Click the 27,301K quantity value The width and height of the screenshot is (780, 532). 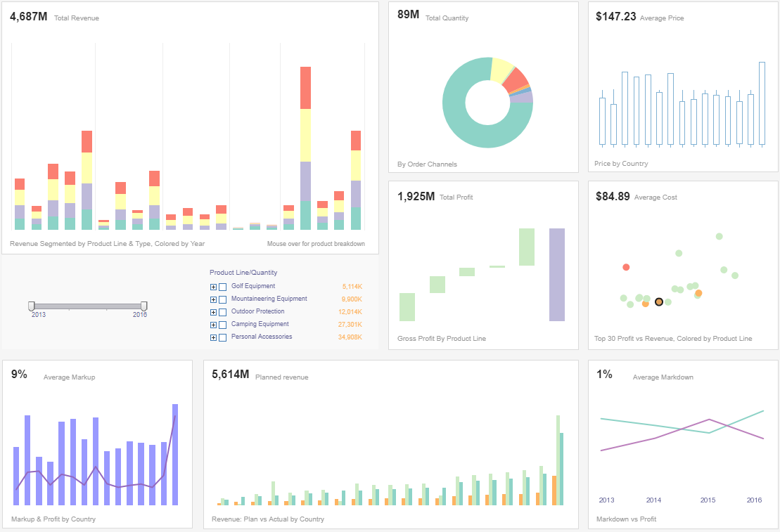[x=350, y=325]
